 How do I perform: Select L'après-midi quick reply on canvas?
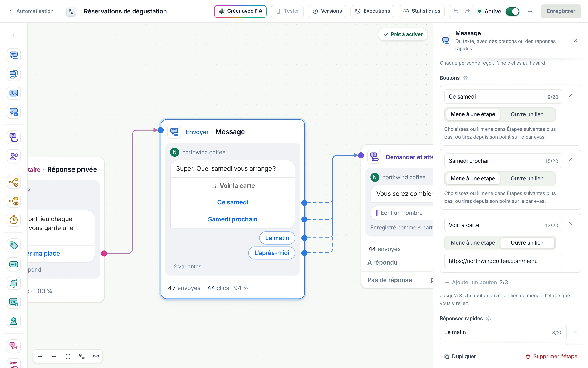coord(272,253)
